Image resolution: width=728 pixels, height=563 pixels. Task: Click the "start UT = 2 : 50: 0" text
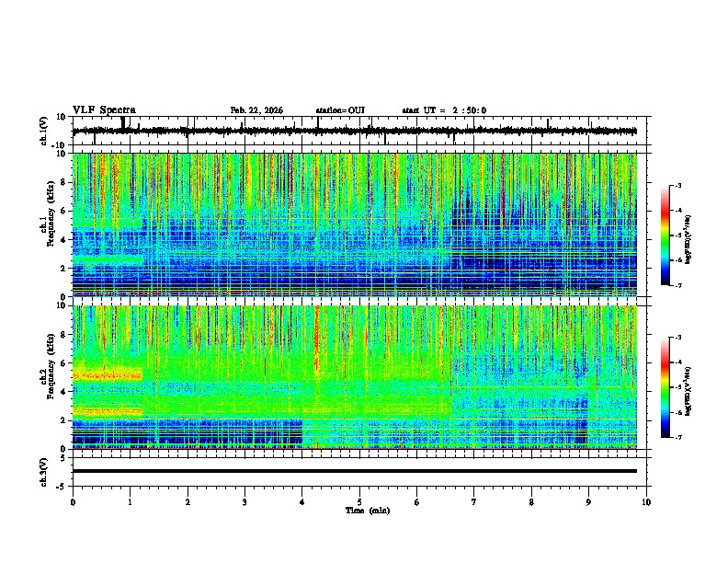[444, 110]
